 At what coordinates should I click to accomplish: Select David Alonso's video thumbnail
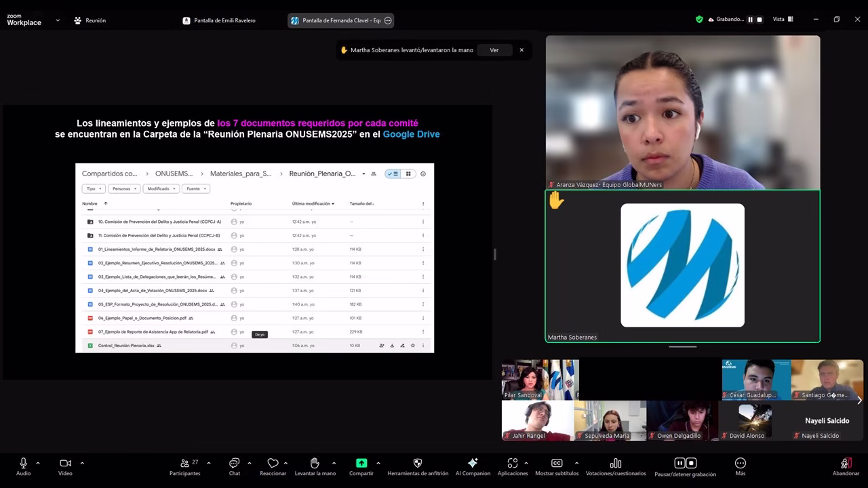tap(755, 422)
